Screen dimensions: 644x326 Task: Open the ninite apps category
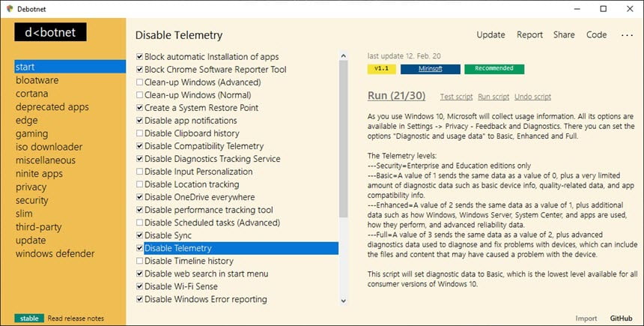39,173
